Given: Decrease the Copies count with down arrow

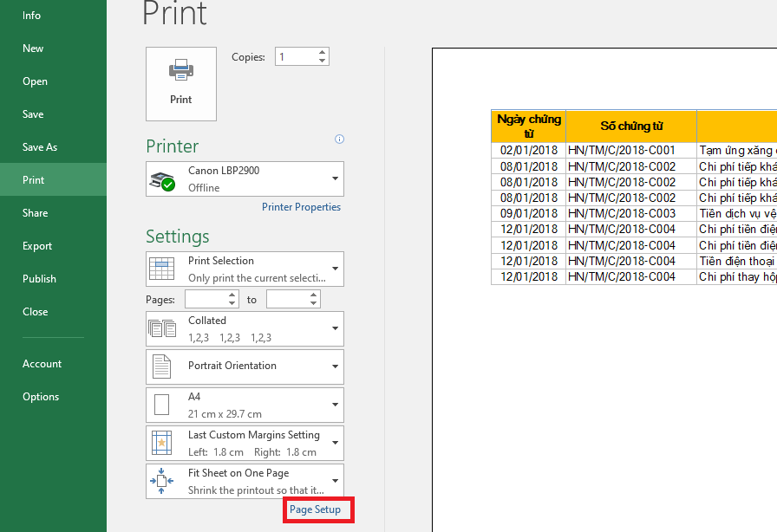Looking at the screenshot, I should coord(323,61).
